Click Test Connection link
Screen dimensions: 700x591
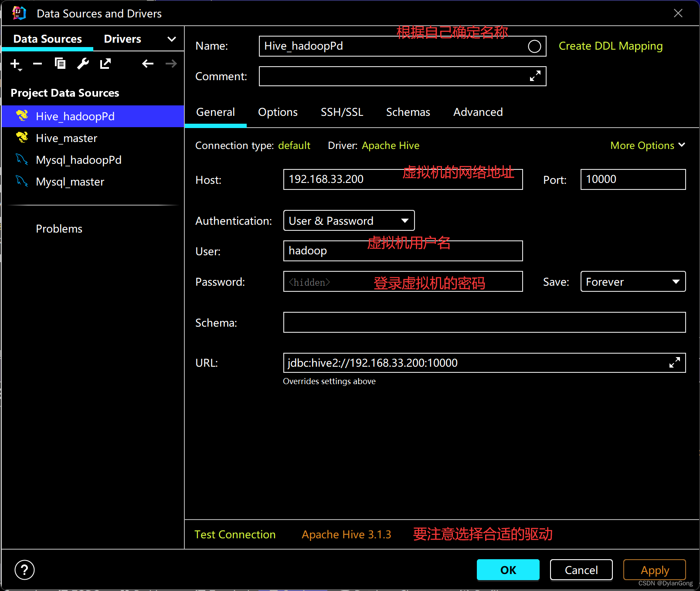click(235, 534)
